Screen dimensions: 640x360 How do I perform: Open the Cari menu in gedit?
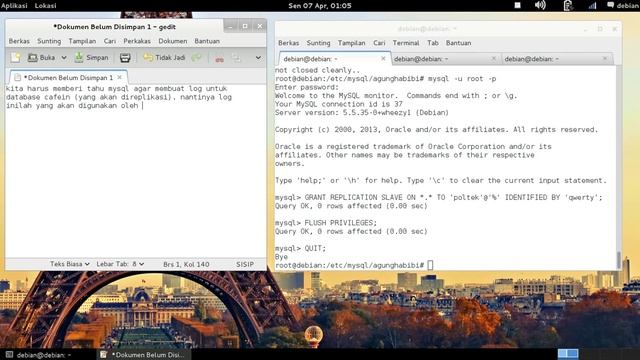[109, 41]
